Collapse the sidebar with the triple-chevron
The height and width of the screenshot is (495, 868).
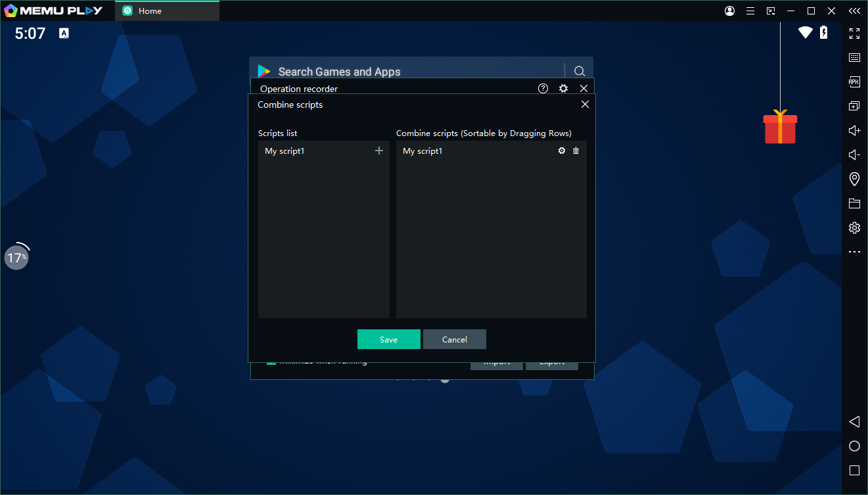[x=854, y=11]
